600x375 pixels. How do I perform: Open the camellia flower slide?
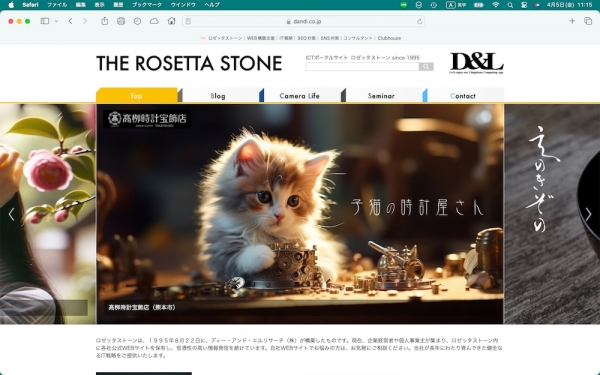coord(47,214)
